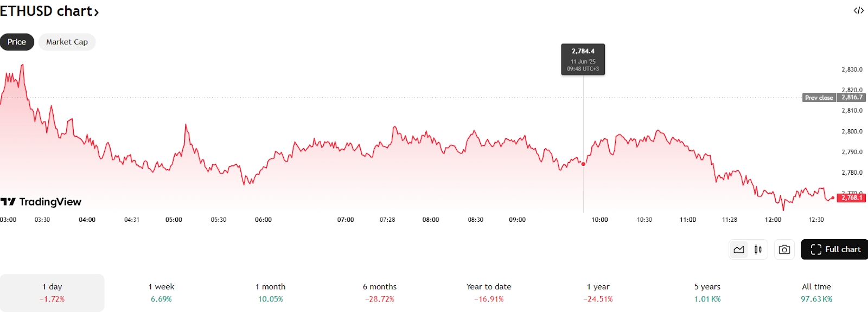This screenshot has width=868, height=313.
Task: Open the Full chart view
Action: click(835, 250)
